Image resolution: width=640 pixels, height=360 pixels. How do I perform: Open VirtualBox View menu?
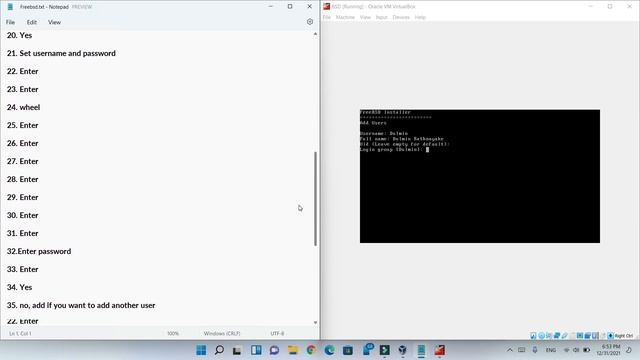(x=365, y=17)
